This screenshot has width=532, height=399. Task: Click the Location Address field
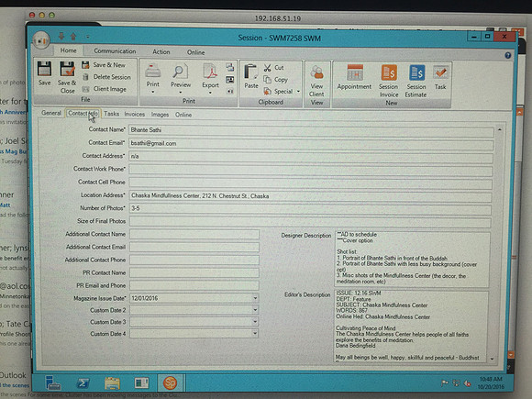pos(310,196)
